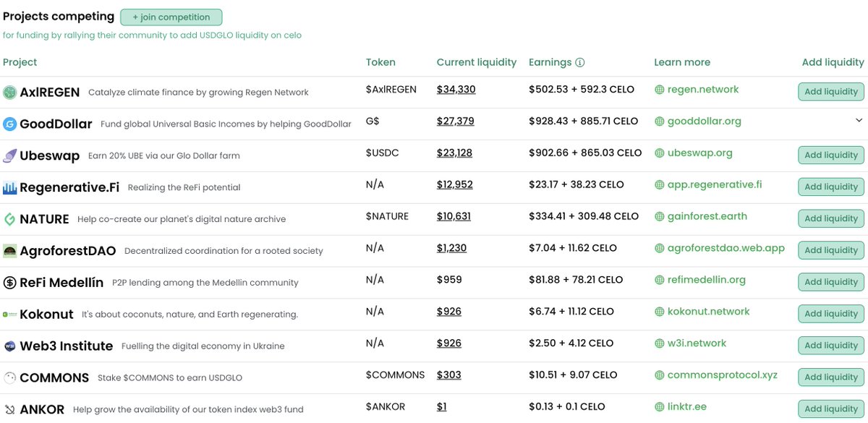Click the AxlREGEN project logo icon
Viewport: 868px width, 423px height.
[9, 92]
